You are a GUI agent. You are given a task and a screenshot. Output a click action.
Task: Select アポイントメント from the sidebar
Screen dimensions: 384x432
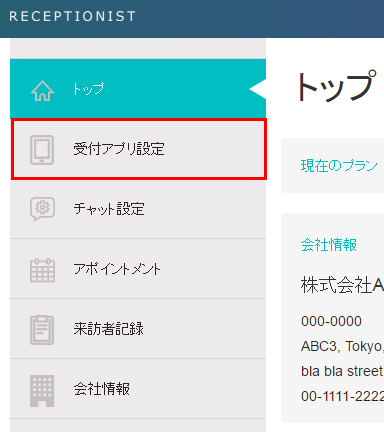click(x=138, y=269)
